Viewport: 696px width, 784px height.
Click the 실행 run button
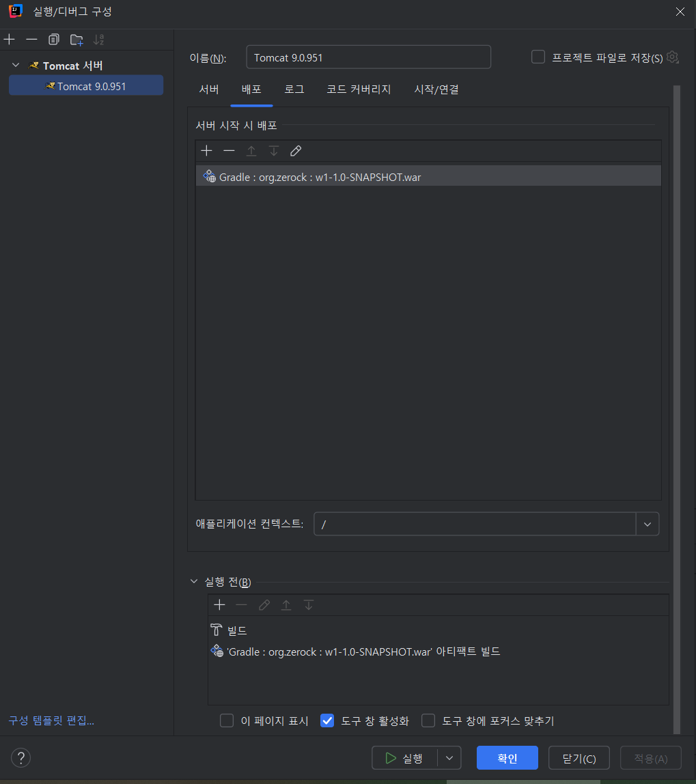tap(404, 758)
